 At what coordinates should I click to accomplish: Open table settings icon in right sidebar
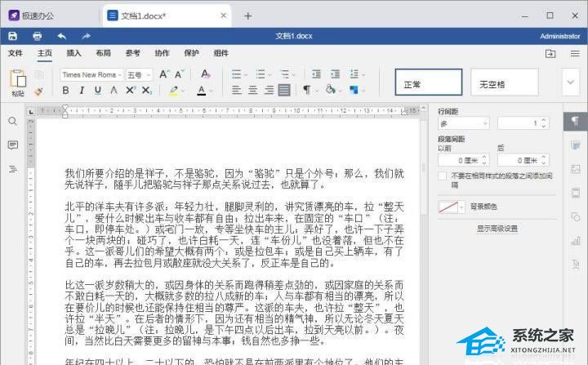(x=576, y=145)
